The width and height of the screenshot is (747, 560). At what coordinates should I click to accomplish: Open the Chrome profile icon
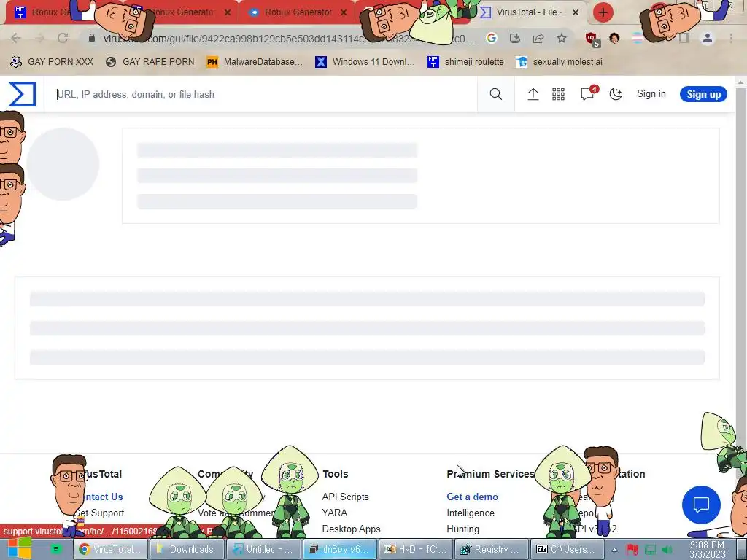[x=708, y=38]
